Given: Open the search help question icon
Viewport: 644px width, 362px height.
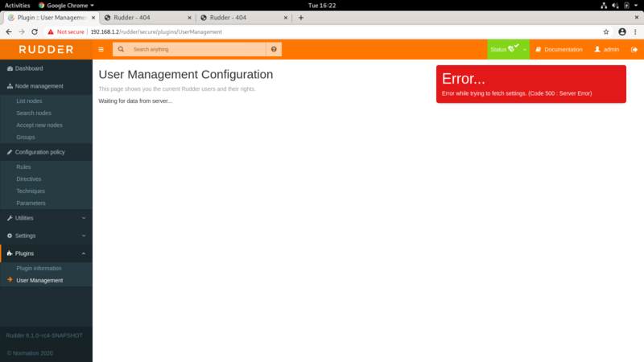Looking at the screenshot, I should tap(274, 49).
